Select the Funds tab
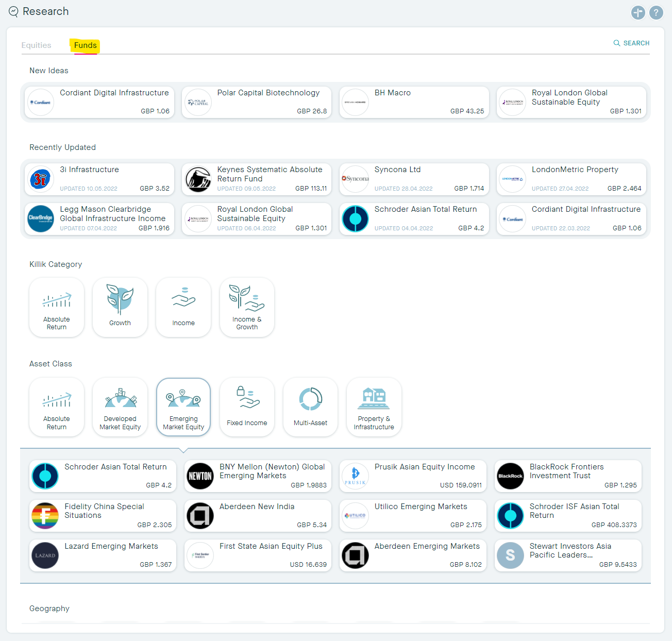The width and height of the screenshot is (672, 641). (x=85, y=45)
